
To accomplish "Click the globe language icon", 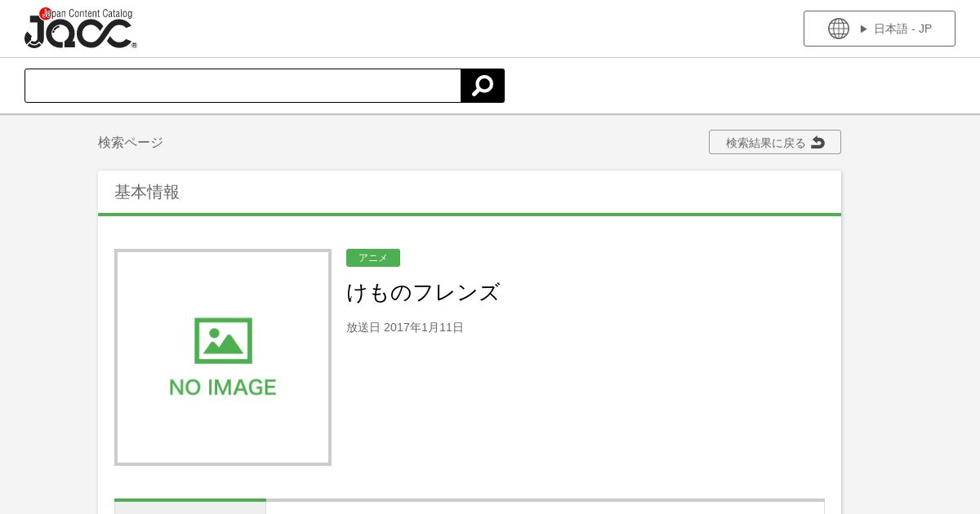I will pos(839,29).
